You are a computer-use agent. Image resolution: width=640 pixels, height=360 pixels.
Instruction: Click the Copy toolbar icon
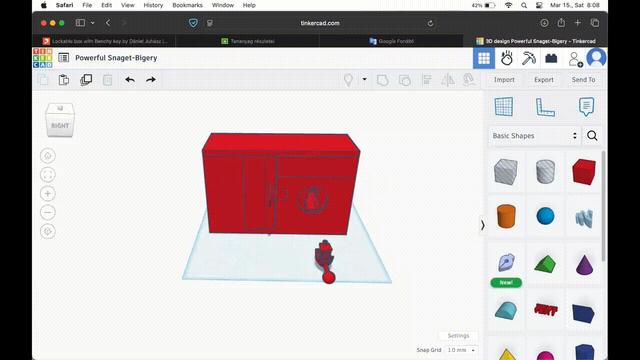pyautogui.click(x=43, y=80)
